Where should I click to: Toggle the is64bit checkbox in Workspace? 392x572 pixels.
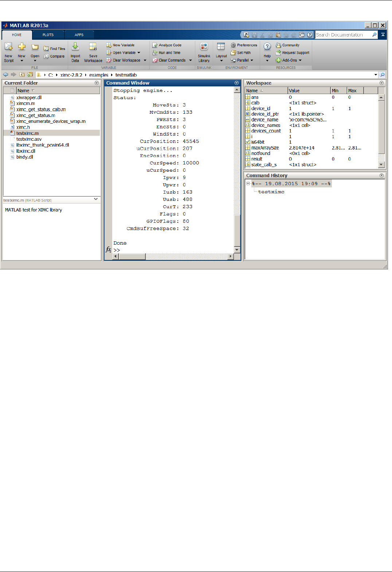[x=248, y=142]
